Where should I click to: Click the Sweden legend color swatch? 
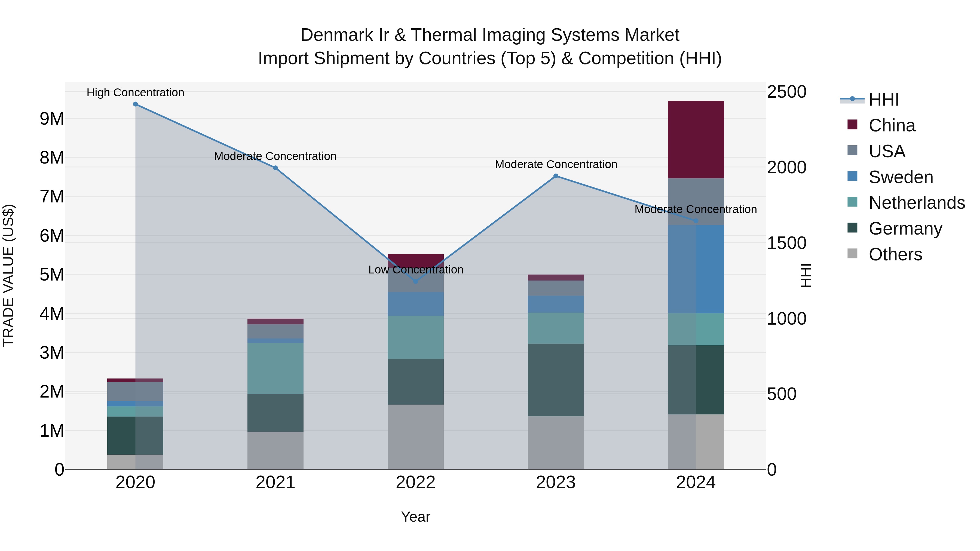[853, 176]
